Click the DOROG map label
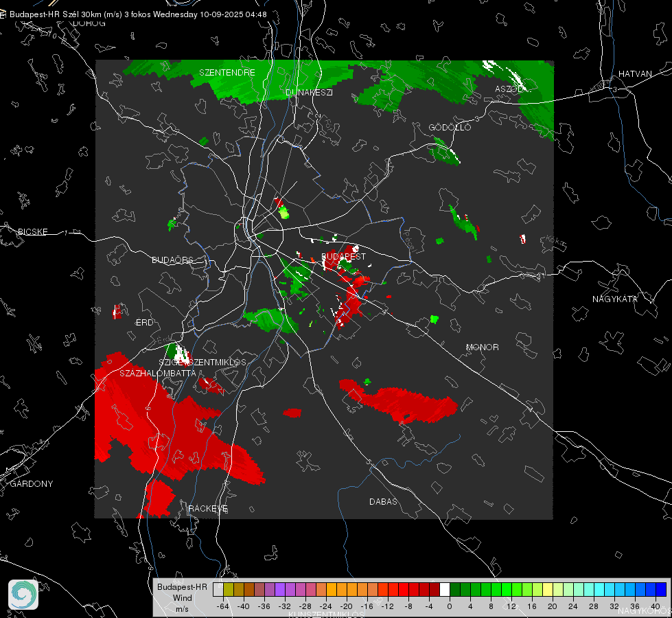Screen dimensions: 672x618 click(89, 23)
